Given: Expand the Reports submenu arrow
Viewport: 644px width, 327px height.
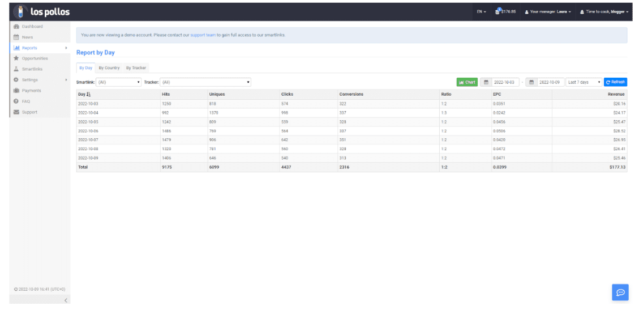Looking at the screenshot, I should pos(66,48).
